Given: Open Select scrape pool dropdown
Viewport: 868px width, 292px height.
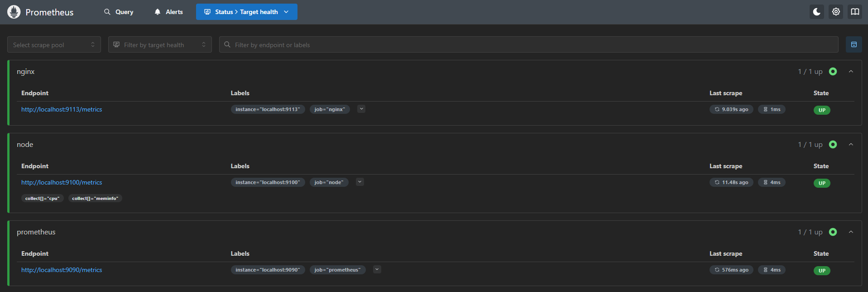Looking at the screenshot, I should tap(54, 44).
